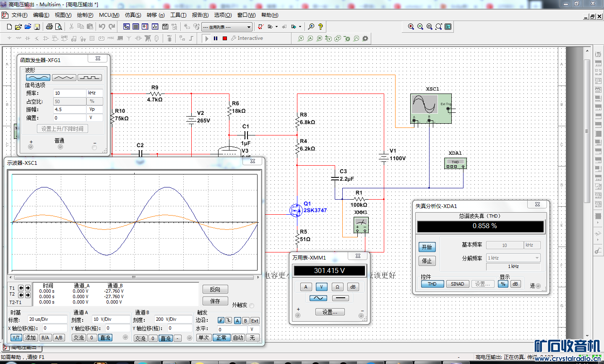Viewport: 604px width, 364px height.
Task: Click the zoom in magnifier icon
Action: click(x=411, y=26)
